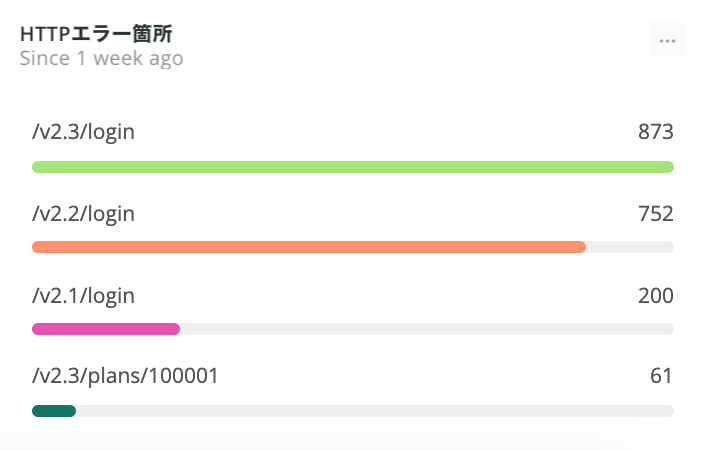Click the green /v2.3/login bar
Screen dimensions: 702x450
pyautogui.click(x=352, y=166)
